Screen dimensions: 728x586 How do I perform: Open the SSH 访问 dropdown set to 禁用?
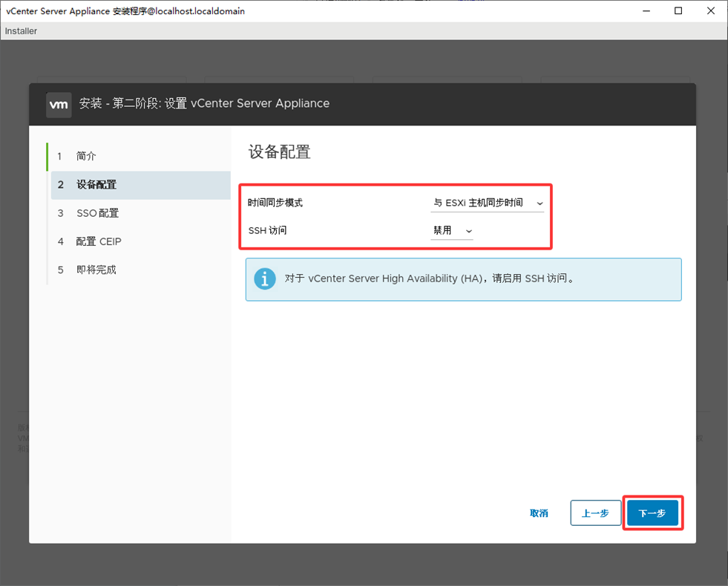click(x=452, y=231)
